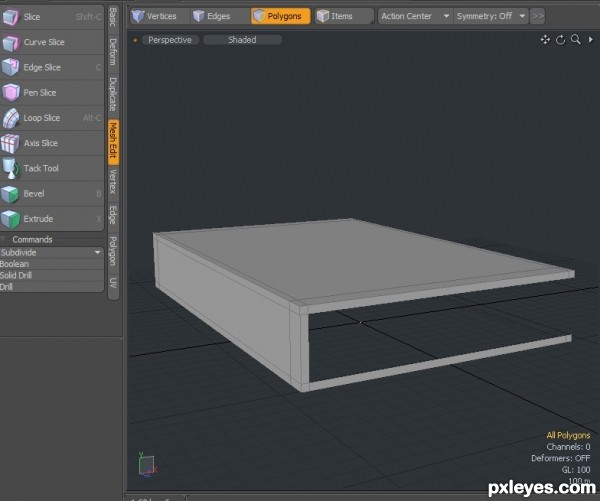
Task: Click the 'GL: 100' viewport info
Action: [x=576, y=470]
